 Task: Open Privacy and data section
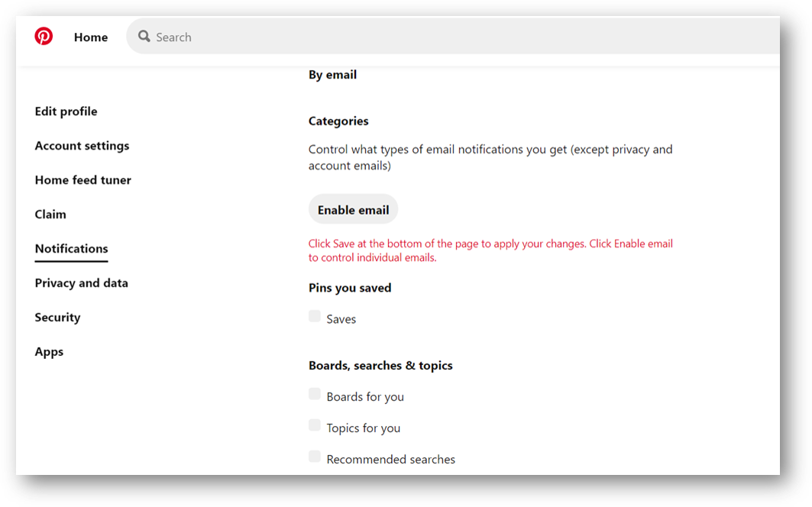click(81, 283)
